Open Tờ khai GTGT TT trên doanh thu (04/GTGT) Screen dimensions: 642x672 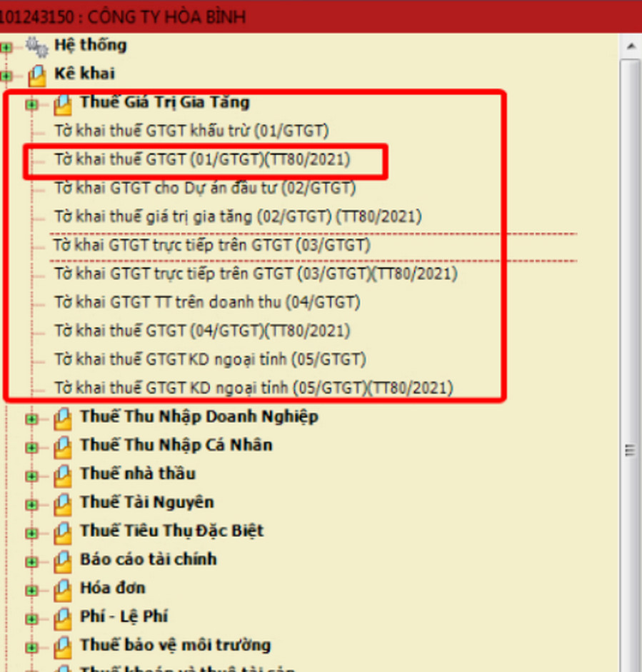(x=207, y=302)
